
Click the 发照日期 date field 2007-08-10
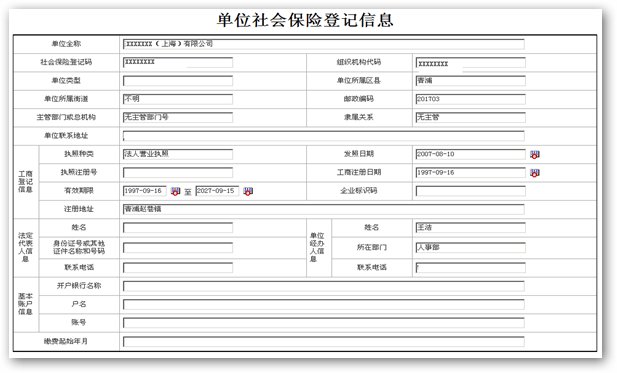pos(471,154)
